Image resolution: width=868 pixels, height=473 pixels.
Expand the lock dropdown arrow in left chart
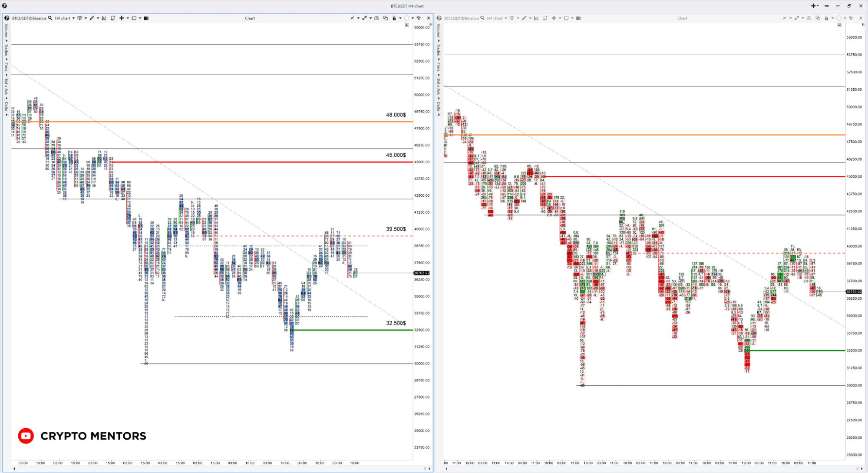click(400, 18)
